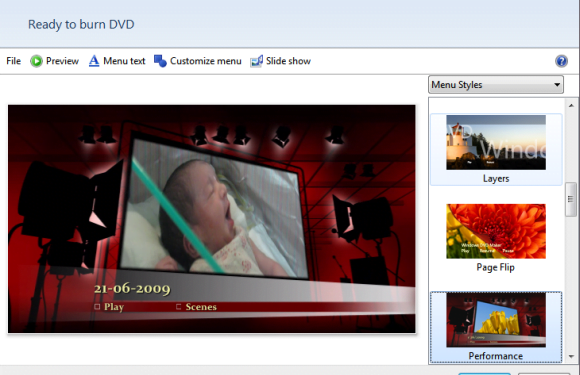Click the Scenes button in DVD preview
The height and width of the screenshot is (375, 580).
(x=196, y=307)
